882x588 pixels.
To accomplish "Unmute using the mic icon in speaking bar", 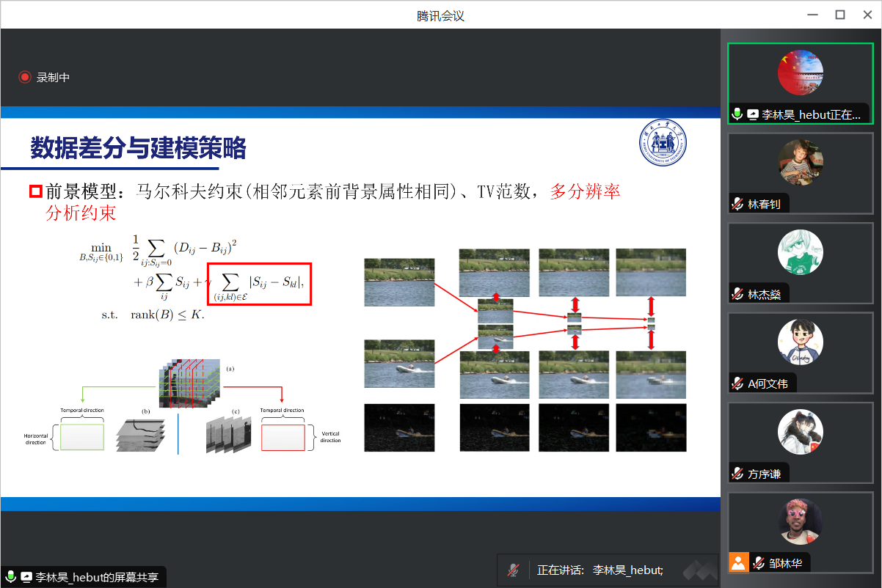I will (x=514, y=570).
